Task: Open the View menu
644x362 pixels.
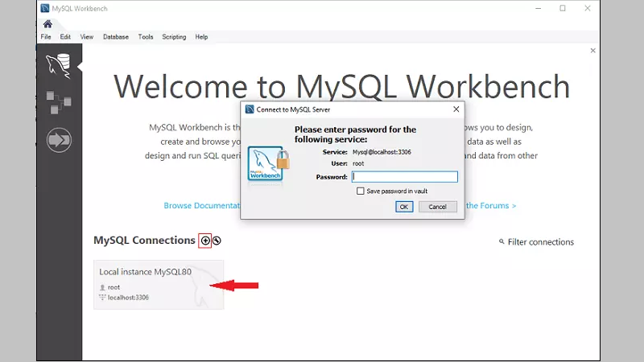Action: [x=87, y=36]
